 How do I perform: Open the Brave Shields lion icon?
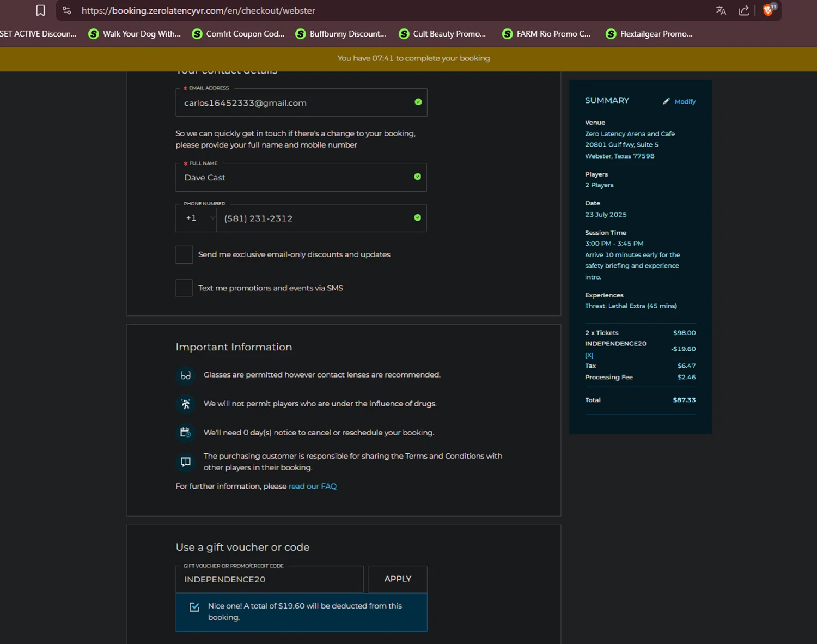tap(769, 10)
